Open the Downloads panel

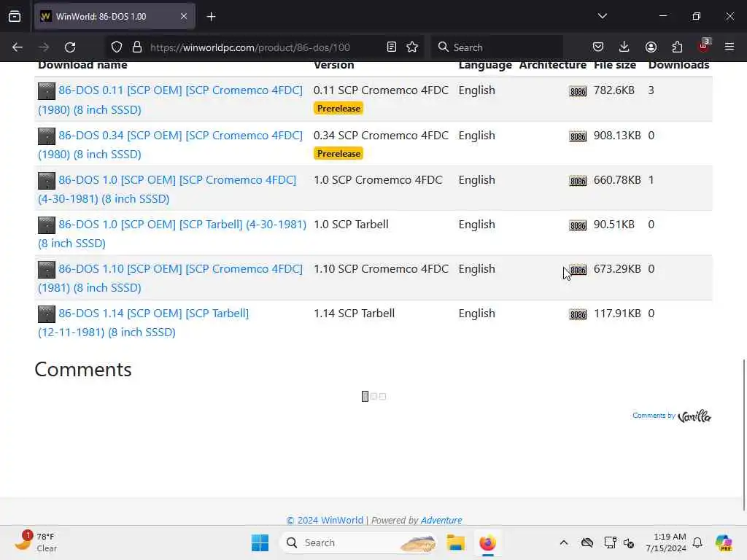pos(624,47)
